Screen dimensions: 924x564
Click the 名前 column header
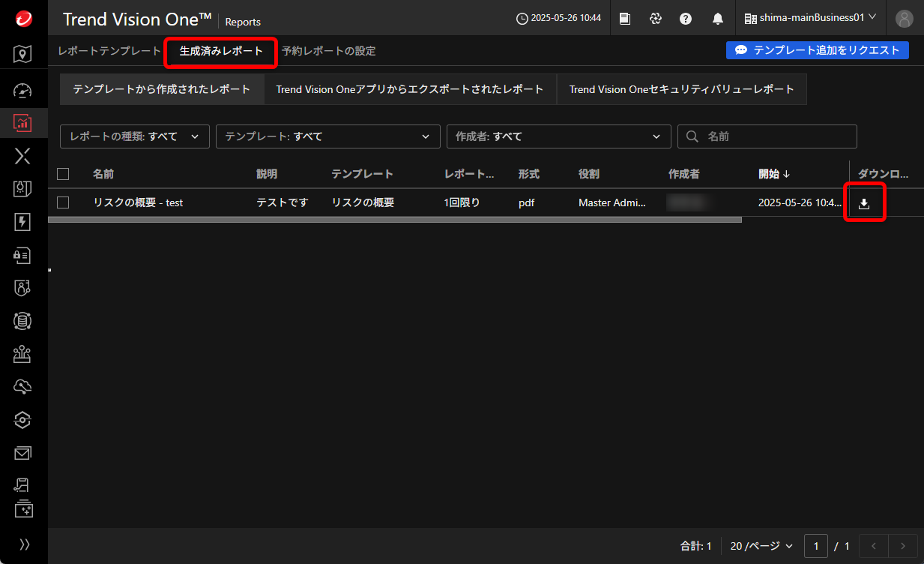point(103,174)
